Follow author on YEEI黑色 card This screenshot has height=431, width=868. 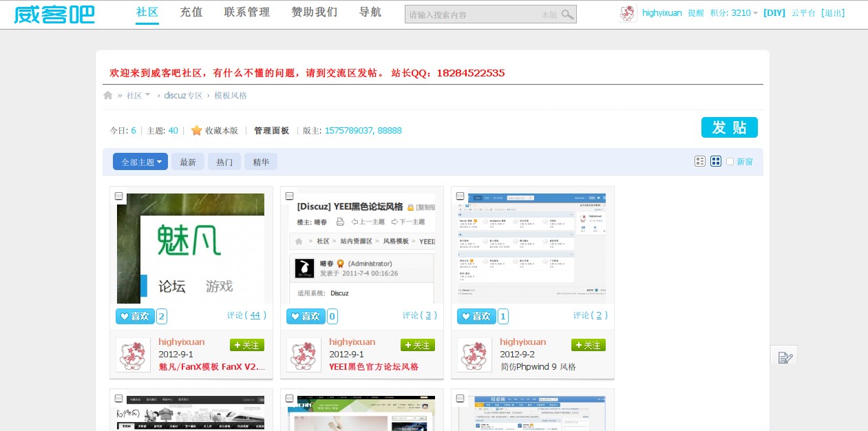[x=418, y=345]
